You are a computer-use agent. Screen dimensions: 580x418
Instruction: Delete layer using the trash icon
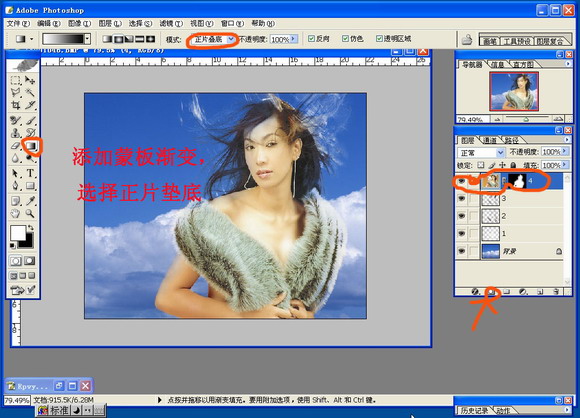[556, 292]
